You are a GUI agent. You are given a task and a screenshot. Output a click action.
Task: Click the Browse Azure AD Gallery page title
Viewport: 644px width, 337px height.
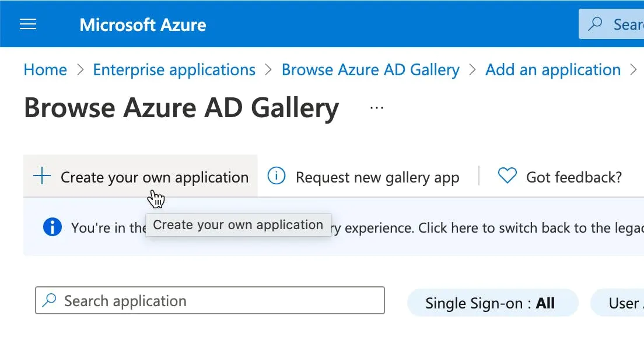pos(181,108)
